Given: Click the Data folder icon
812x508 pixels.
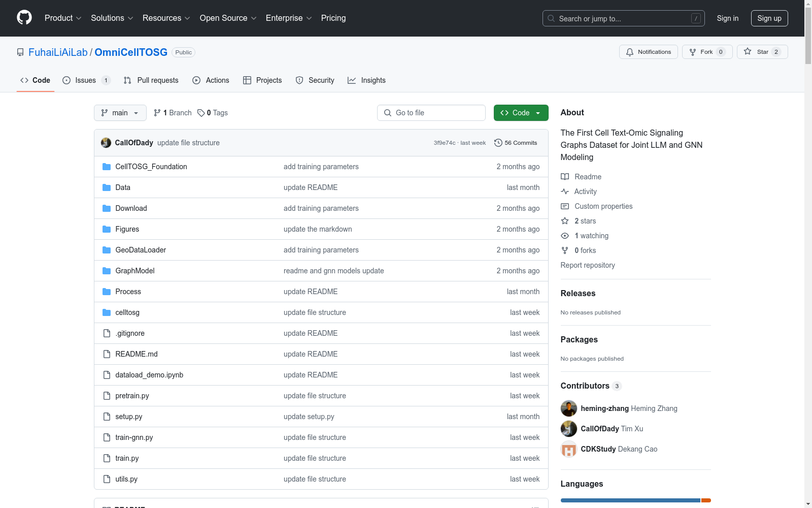Looking at the screenshot, I should click(x=107, y=187).
